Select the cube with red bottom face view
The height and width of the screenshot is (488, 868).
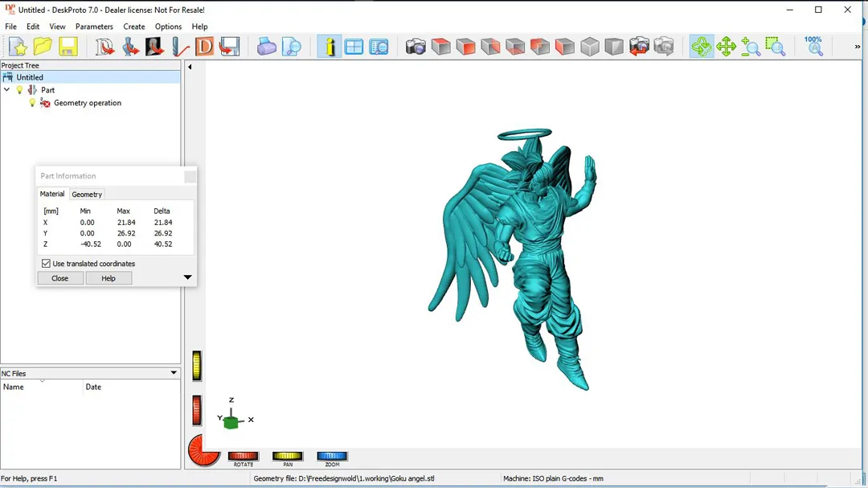click(515, 47)
